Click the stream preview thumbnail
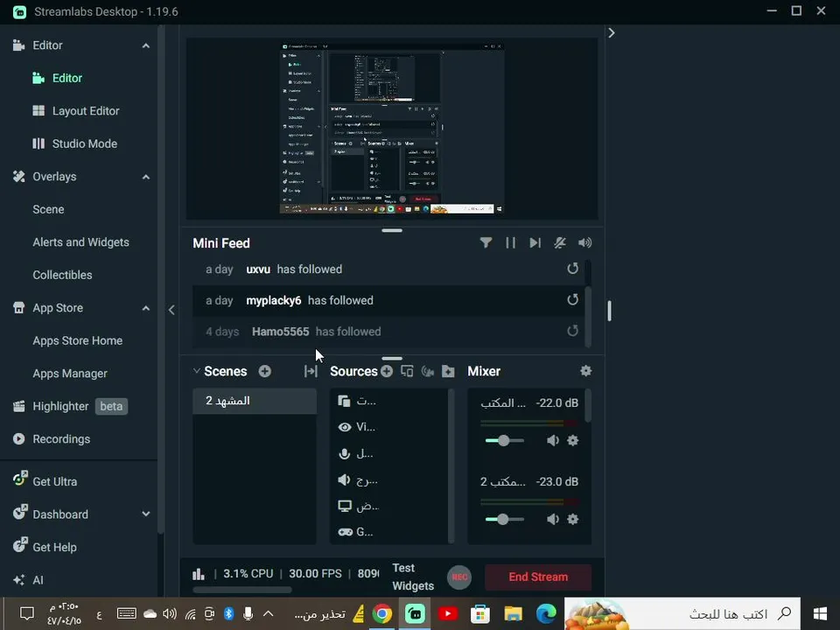The image size is (840, 630). click(392, 129)
